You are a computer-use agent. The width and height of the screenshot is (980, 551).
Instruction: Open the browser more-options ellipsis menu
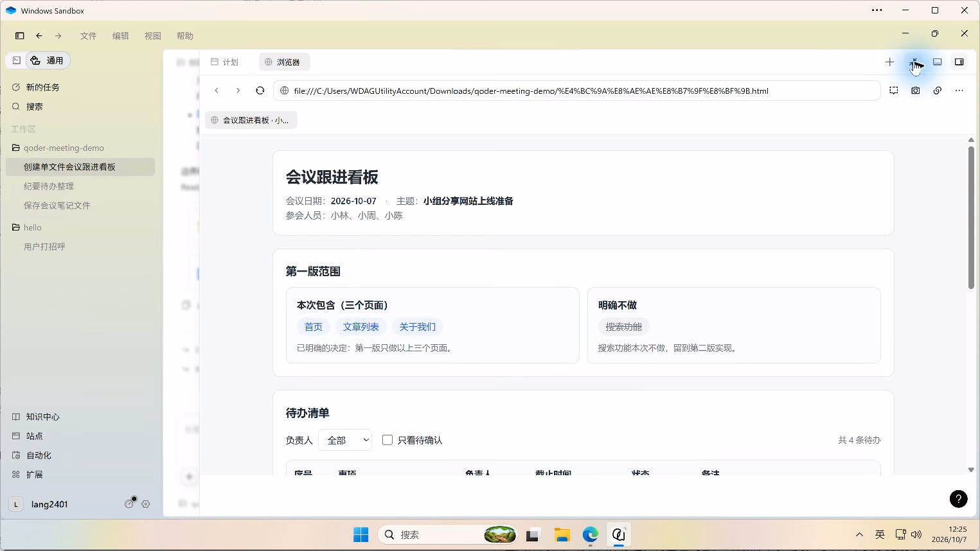coord(959,91)
